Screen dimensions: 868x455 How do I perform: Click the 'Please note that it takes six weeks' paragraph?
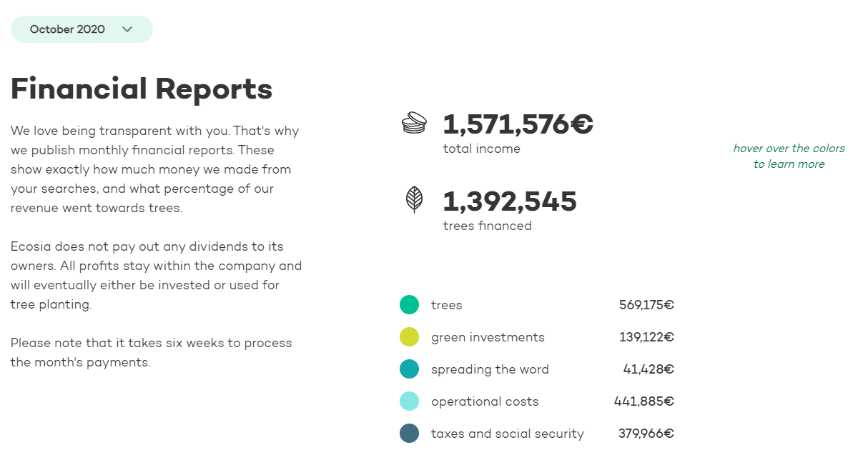[152, 352]
